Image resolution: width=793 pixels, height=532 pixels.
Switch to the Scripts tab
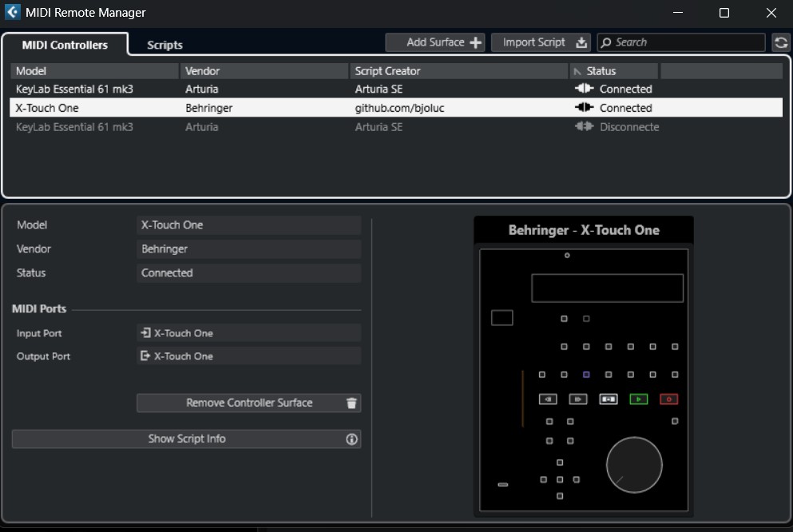[x=165, y=45]
